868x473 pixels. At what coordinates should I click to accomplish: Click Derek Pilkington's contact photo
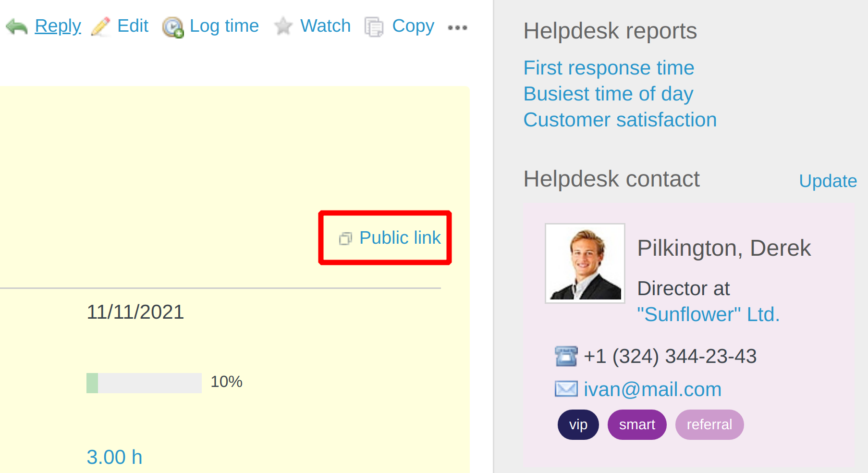[x=585, y=263]
